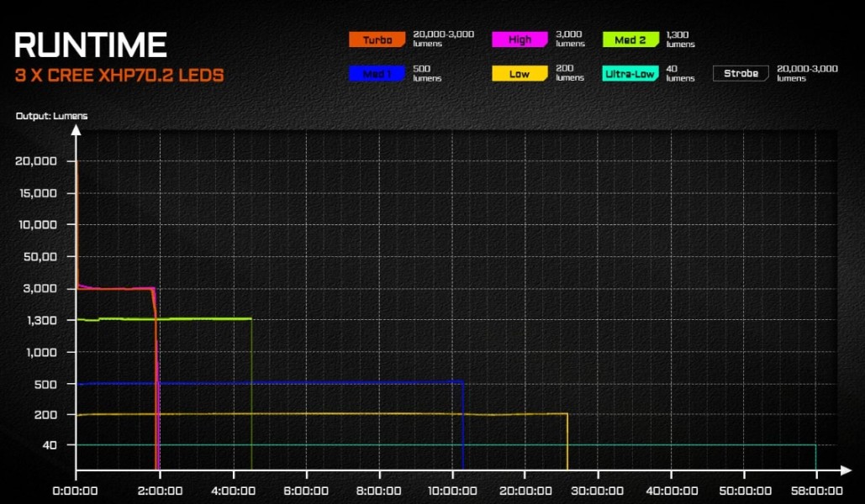The width and height of the screenshot is (865, 504).
Task: Pick the magenta High mode color swatch
Action: pos(520,39)
